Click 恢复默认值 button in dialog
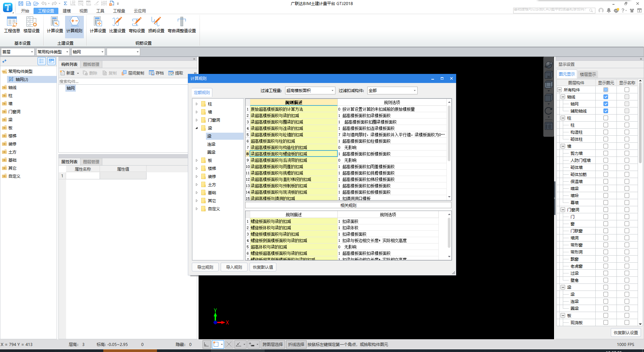 263,267
